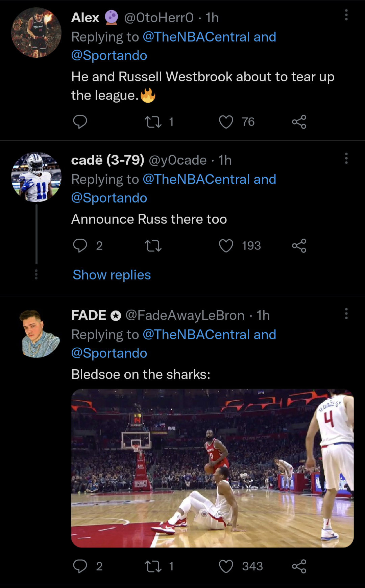Like FADE's tweet with 343 likes

[x=226, y=566]
